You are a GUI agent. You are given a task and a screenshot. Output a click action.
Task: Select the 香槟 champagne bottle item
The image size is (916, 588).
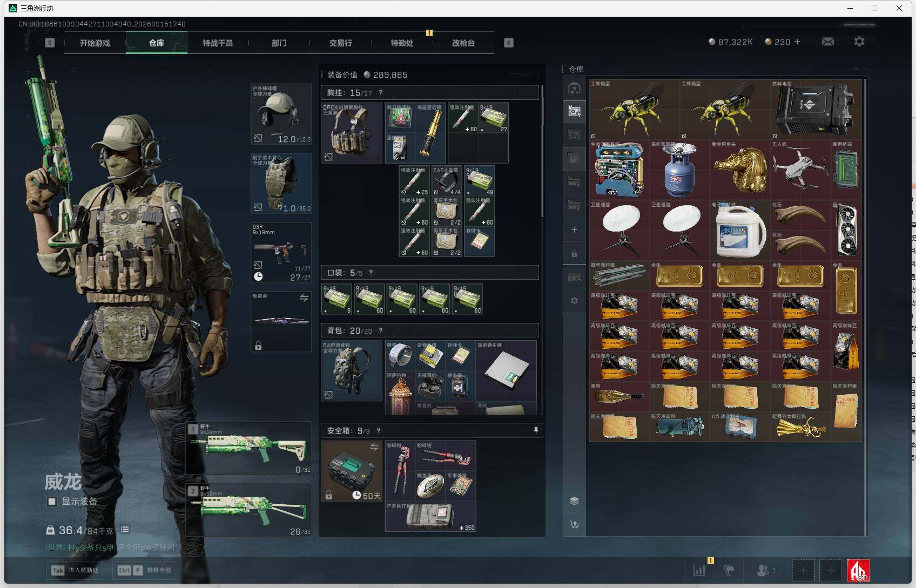pyautogui.click(x=619, y=397)
